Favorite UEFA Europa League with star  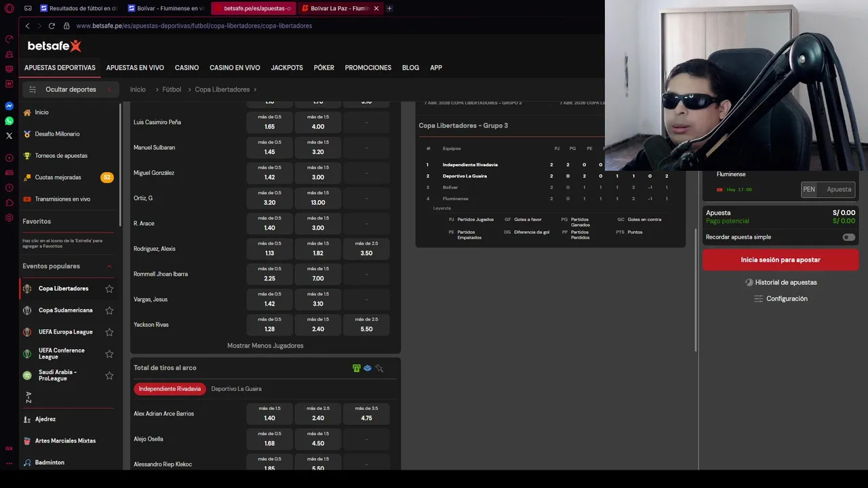[x=109, y=332]
